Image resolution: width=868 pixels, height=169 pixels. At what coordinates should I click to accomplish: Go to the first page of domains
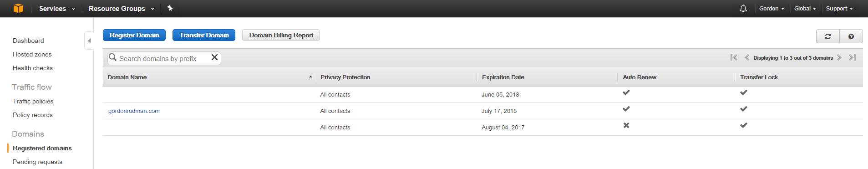tap(734, 57)
